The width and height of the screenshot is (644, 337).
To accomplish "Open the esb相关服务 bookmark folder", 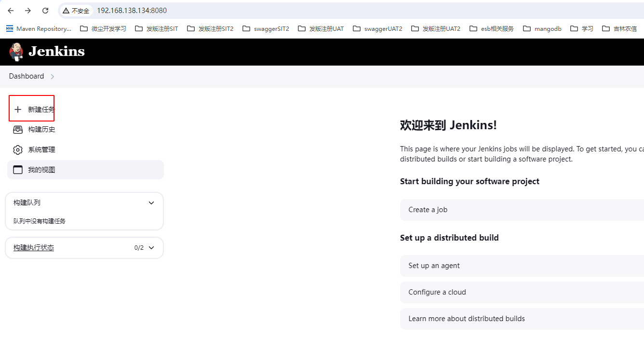I will coord(492,28).
